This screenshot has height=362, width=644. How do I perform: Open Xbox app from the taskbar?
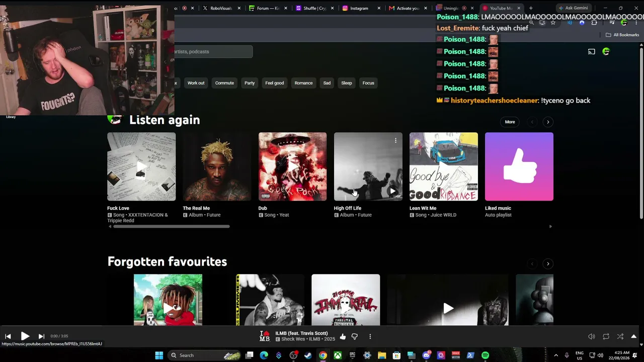(x=338, y=355)
